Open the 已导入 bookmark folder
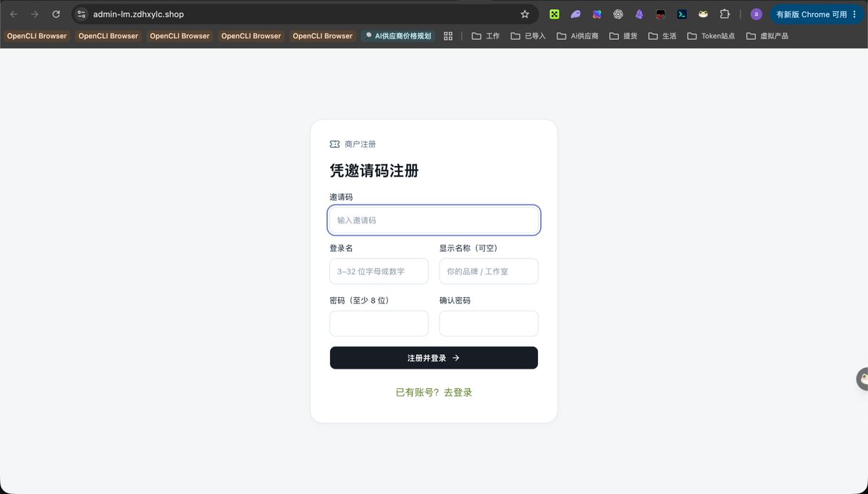The image size is (868, 494). pyautogui.click(x=528, y=36)
